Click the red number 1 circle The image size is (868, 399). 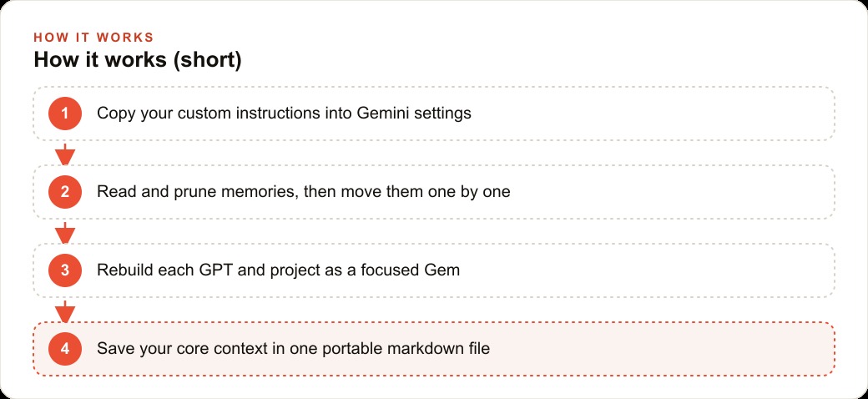[x=65, y=114]
